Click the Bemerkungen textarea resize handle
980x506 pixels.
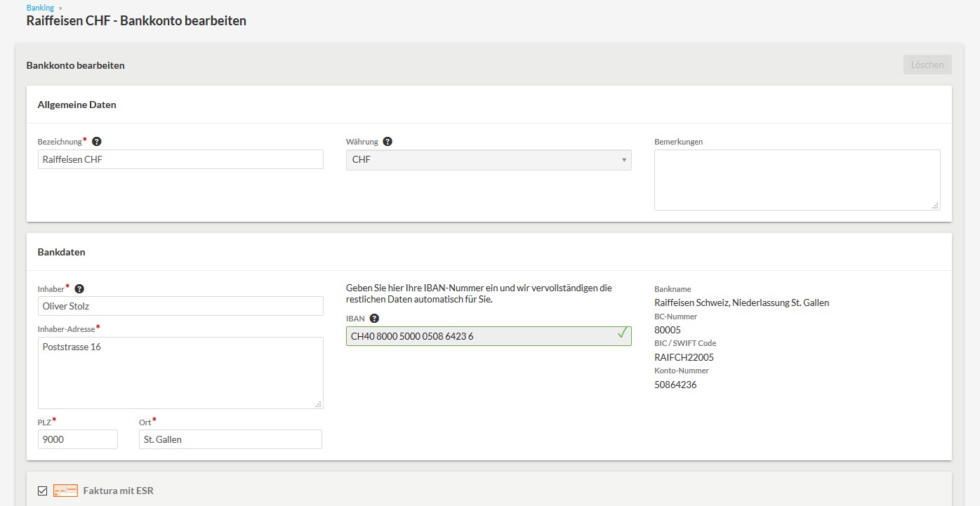935,206
